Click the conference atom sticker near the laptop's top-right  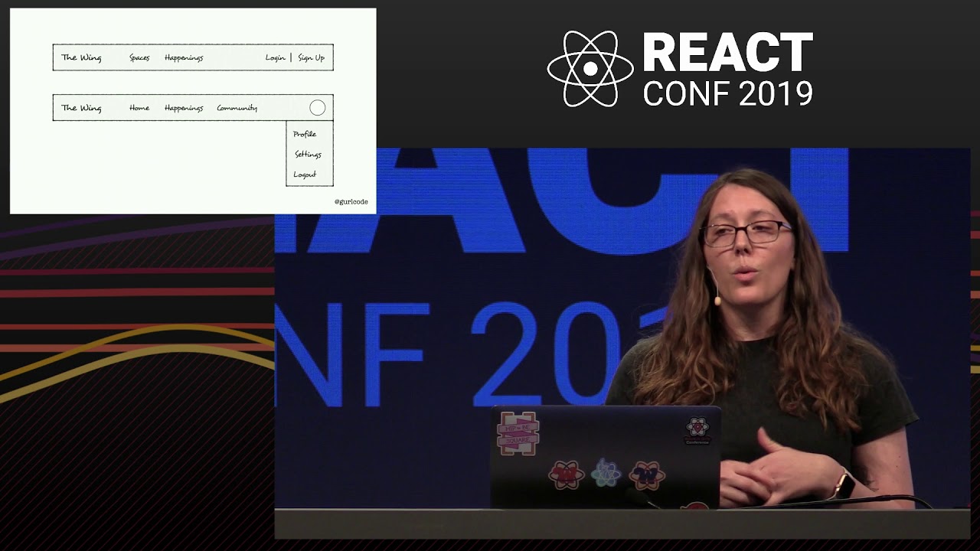[x=696, y=428]
